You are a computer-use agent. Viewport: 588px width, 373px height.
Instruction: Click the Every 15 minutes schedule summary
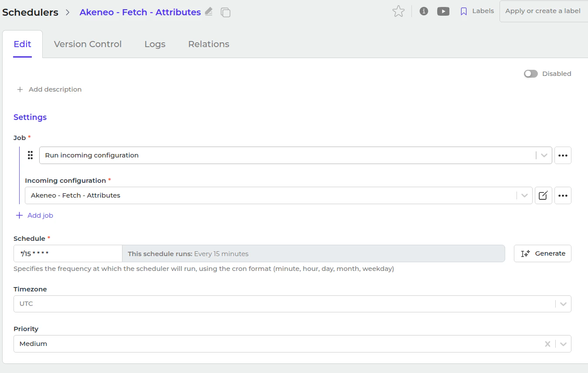pos(221,253)
